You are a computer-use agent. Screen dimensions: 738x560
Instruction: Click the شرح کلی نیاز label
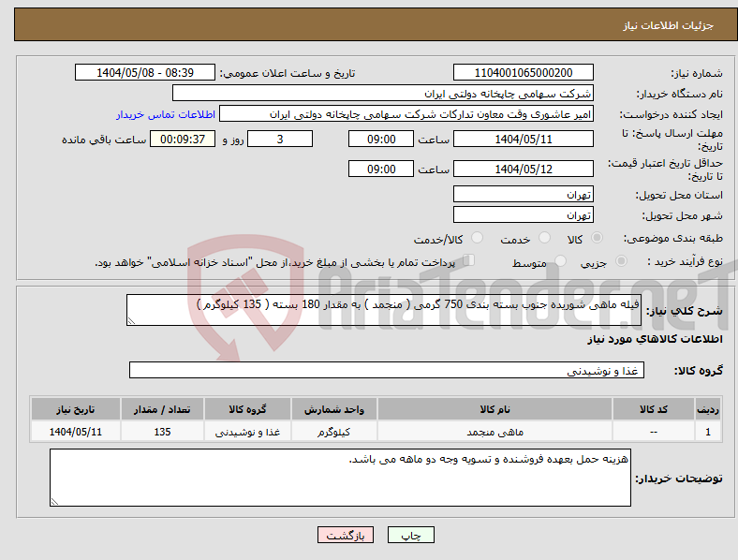click(684, 311)
